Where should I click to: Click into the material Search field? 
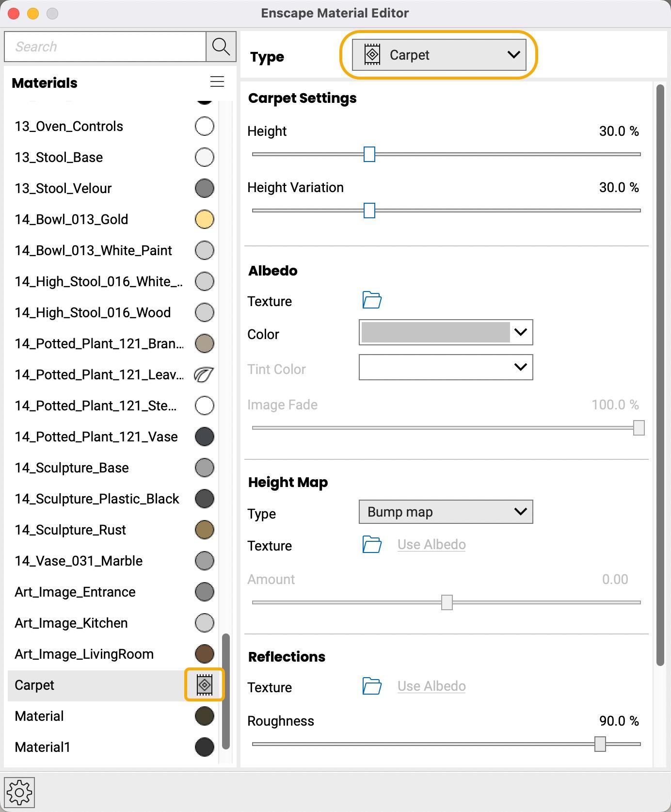point(105,47)
